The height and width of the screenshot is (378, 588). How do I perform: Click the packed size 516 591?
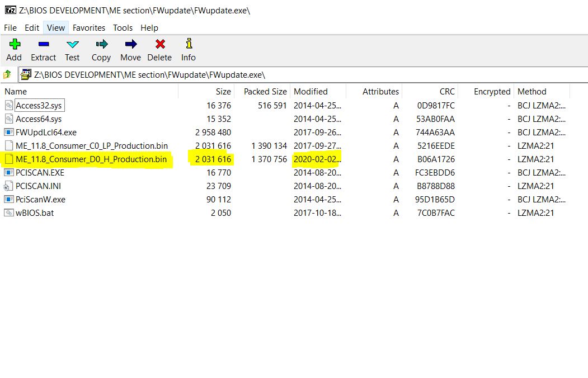click(272, 106)
